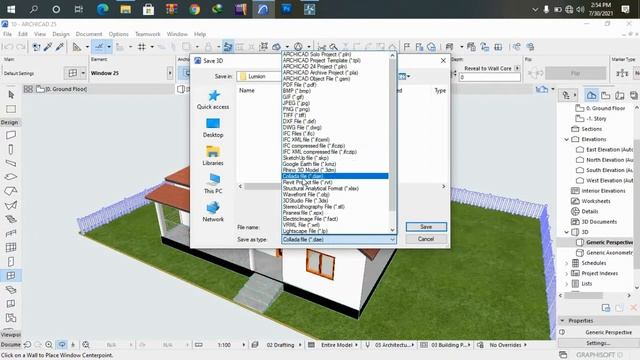Open the Document menu
The width and height of the screenshot is (640, 360).
click(89, 34)
